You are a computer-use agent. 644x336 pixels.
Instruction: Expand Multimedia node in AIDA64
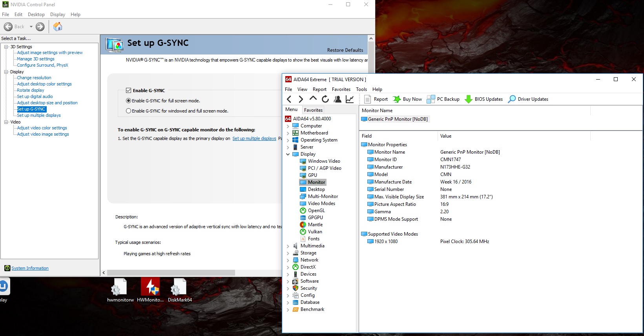click(x=288, y=246)
